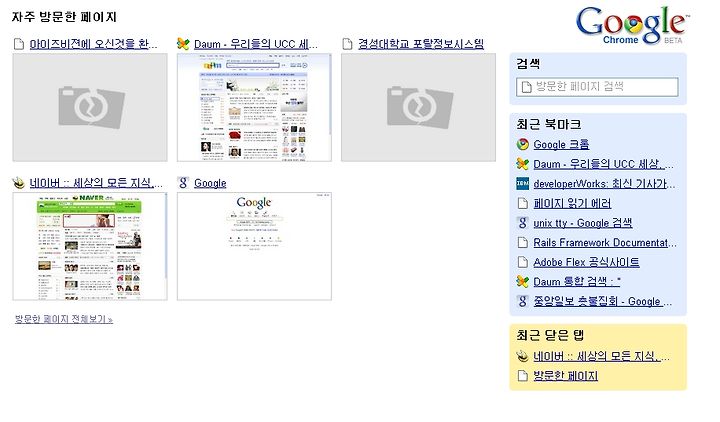This screenshot has width=720, height=422.
Task: Open the Daum page thumbnail
Action: coord(254,107)
